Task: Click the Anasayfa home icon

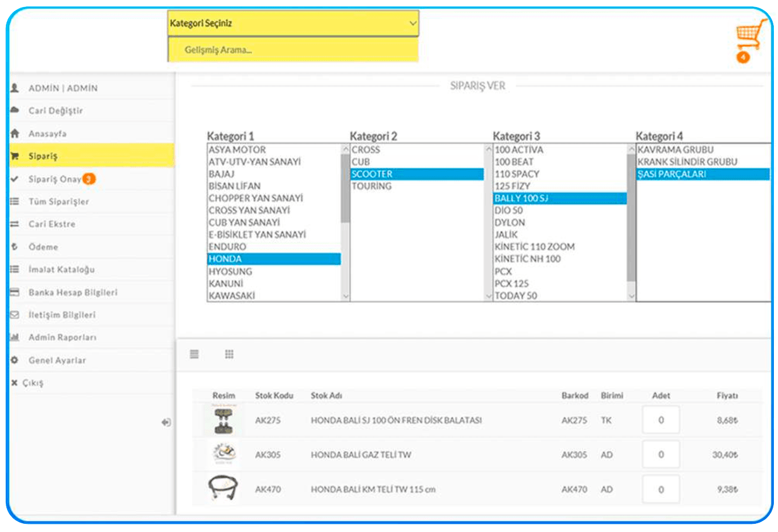Action: (15, 133)
